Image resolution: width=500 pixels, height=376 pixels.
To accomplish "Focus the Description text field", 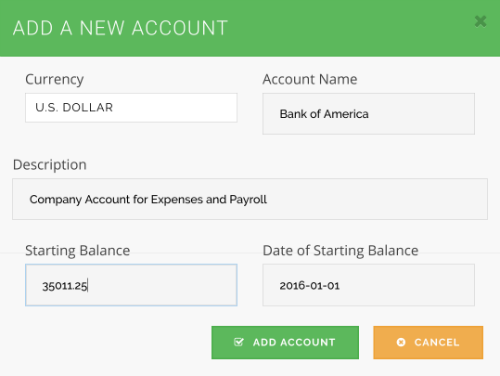I will coord(250,199).
